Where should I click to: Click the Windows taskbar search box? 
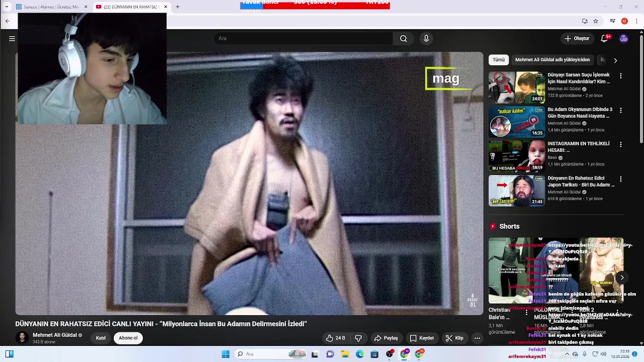click(x=272, y=354)
